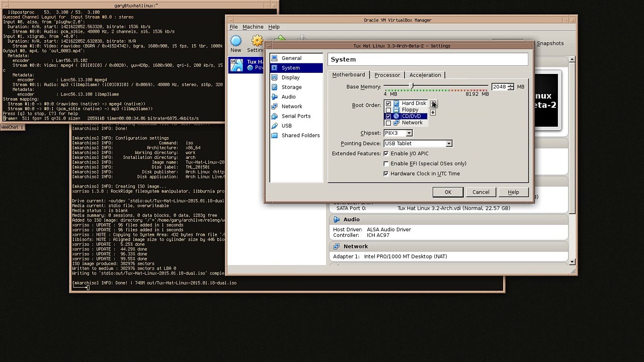This screenshot has width=644, height=362.
Task: Click the Base Memory value field 2048
Action: coord(499,87)
